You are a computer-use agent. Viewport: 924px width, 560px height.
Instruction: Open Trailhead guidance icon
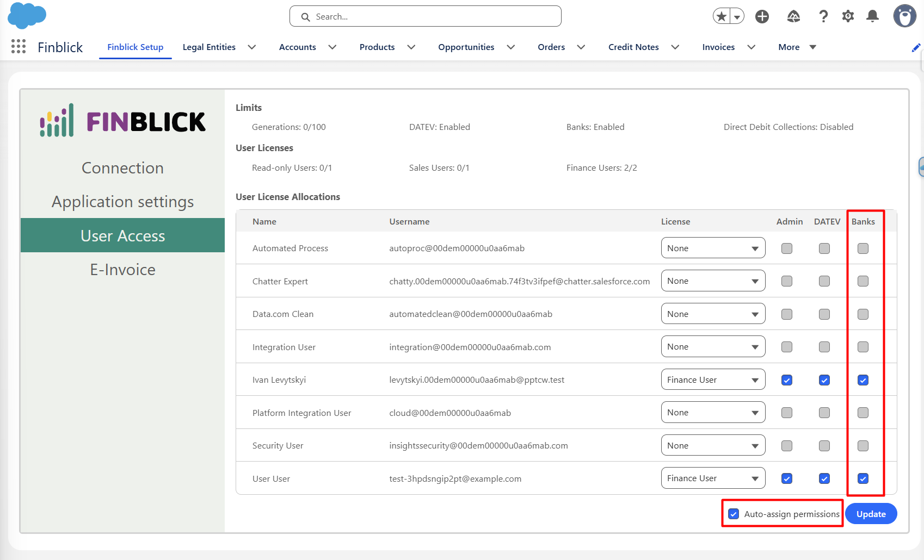(793, 16)
